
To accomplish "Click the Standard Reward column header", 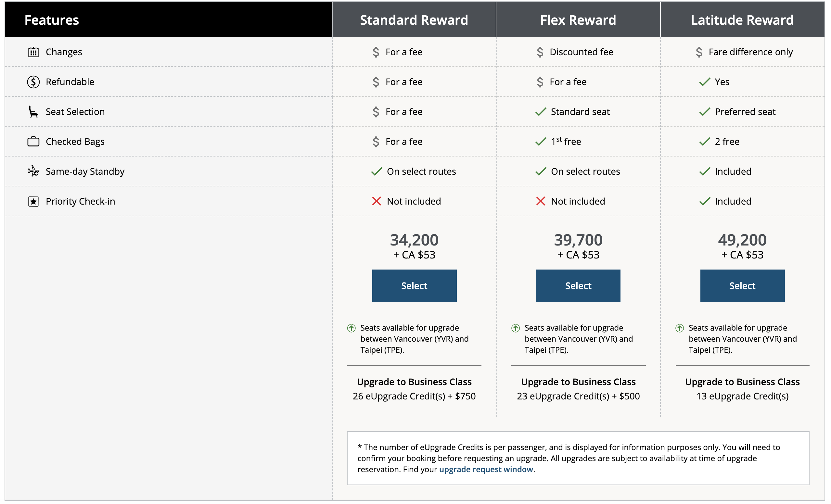I will pyautogui.click(x=414, y=20).
